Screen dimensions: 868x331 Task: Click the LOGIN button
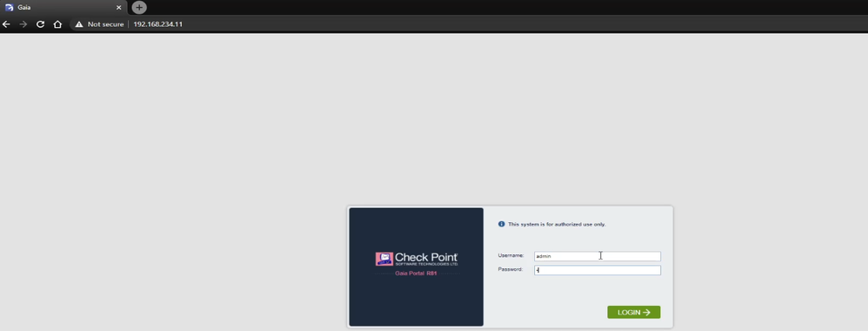coord(633,312)
